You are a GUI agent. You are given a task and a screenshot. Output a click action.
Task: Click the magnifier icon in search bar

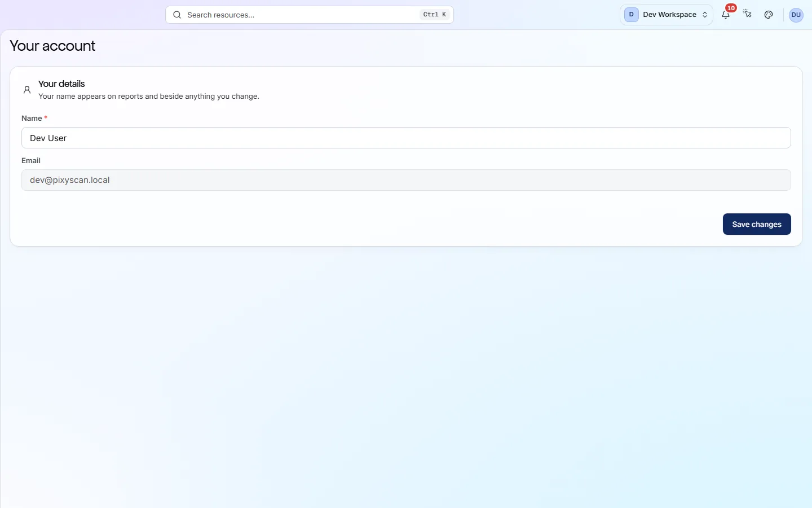coord(177,15)
